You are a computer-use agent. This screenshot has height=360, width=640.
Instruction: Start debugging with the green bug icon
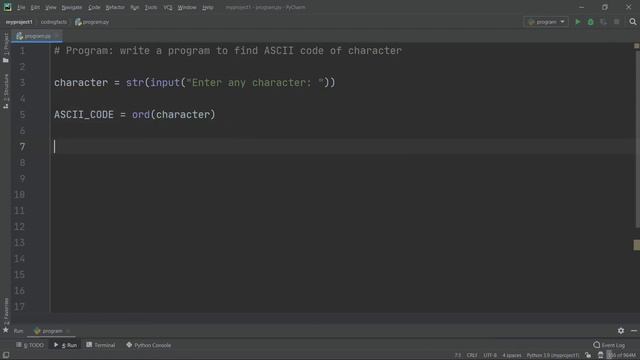click(591, 22)
